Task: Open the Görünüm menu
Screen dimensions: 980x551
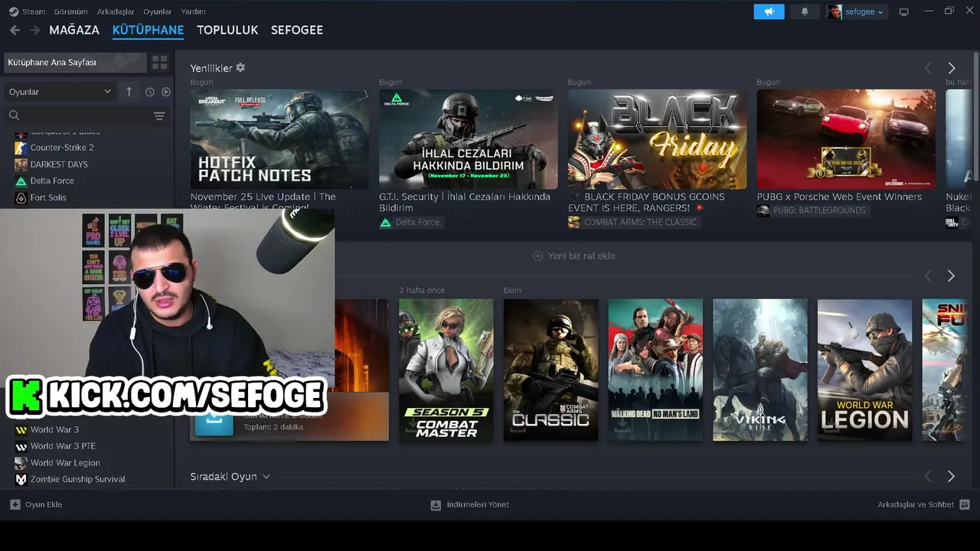Action: point(70,11)
